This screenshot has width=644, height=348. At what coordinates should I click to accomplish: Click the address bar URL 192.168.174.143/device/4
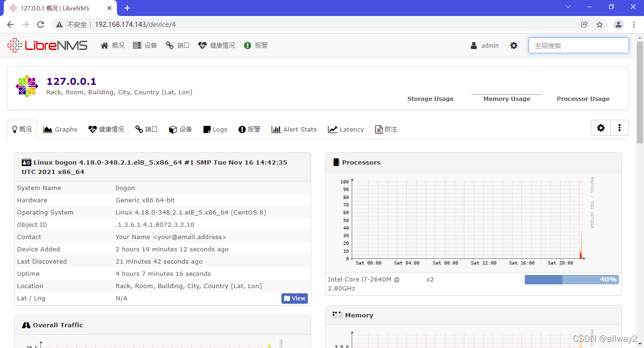[x=135, y=25]
